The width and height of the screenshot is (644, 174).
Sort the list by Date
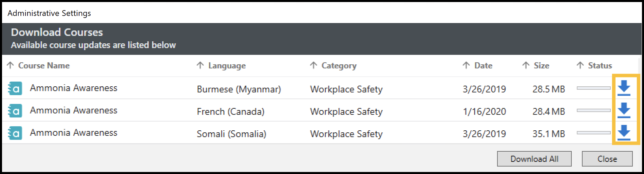[x=483, y=66]
